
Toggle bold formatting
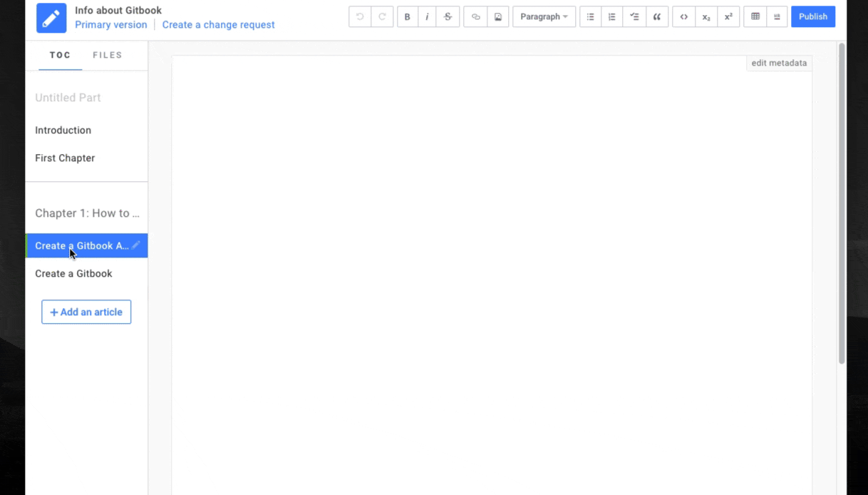click(x=407, y=16)
